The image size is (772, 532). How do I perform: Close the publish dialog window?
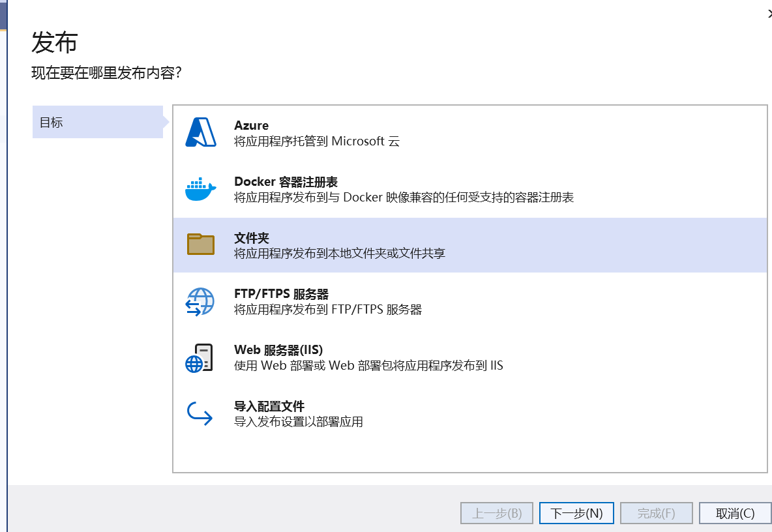(769, 13)
